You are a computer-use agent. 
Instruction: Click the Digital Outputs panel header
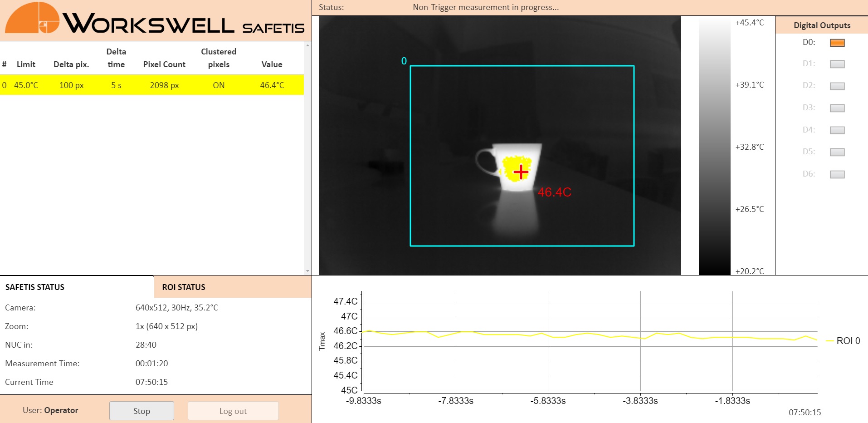coord(822,25)
